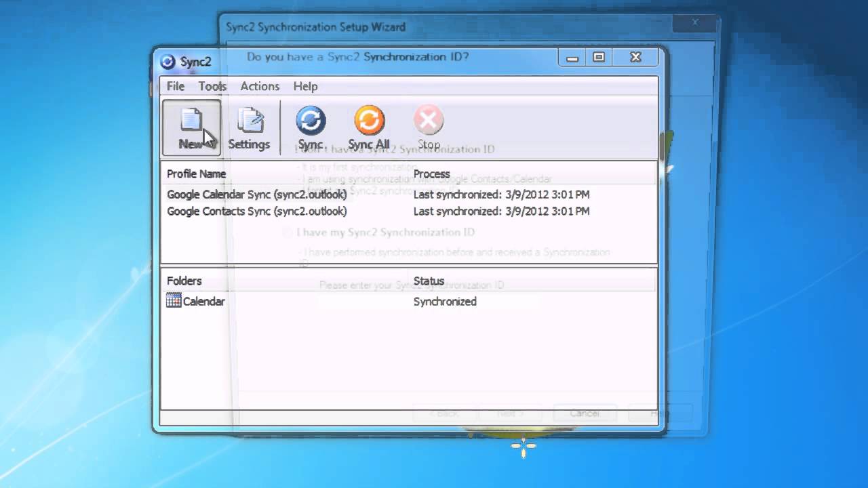Open the Actions menu
This screenshot has height=488, width=868.
(x=260, y=86)
